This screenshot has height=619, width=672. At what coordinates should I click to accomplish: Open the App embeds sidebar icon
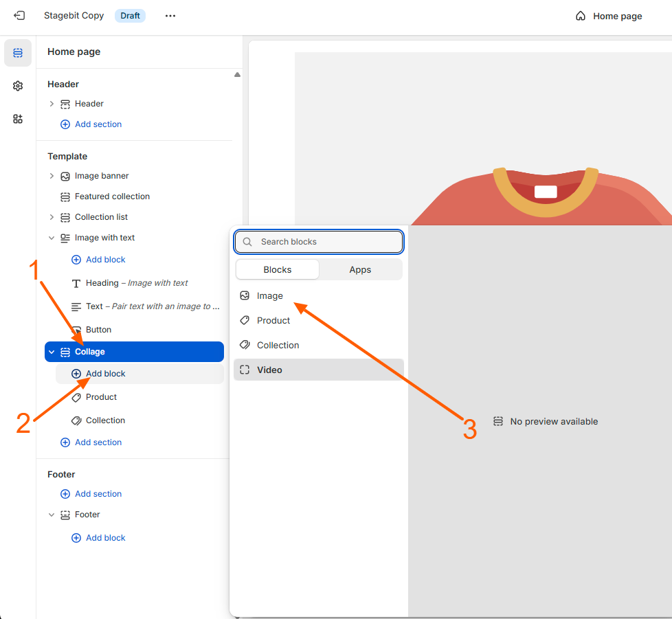pyautogui.click(x=18, y=119)
